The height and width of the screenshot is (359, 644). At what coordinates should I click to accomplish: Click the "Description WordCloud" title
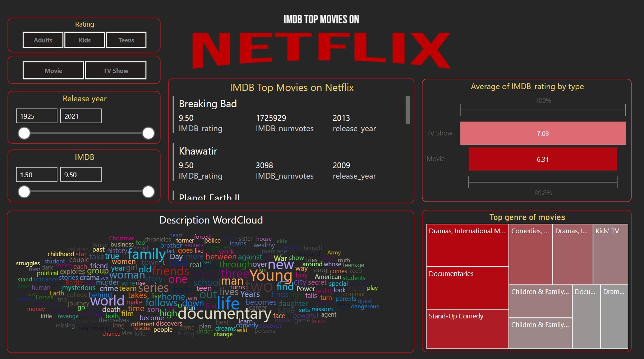pyautogui.click(x=211, y=220)
